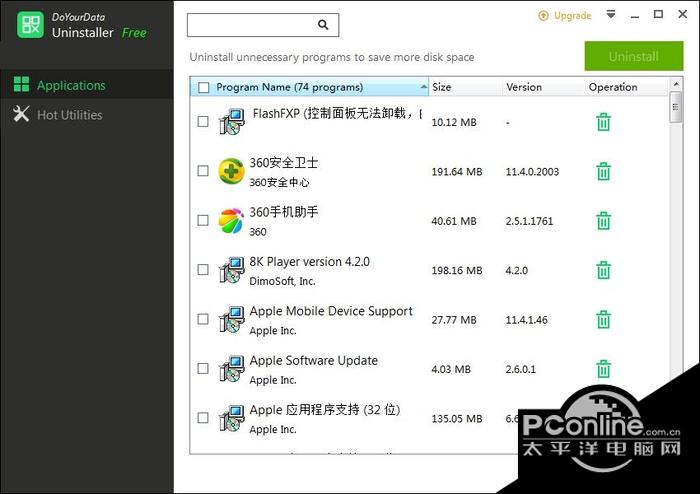This screenshot has height=494, width=700.
Task: Click trash icon for 8K Player
Action: 603,270
